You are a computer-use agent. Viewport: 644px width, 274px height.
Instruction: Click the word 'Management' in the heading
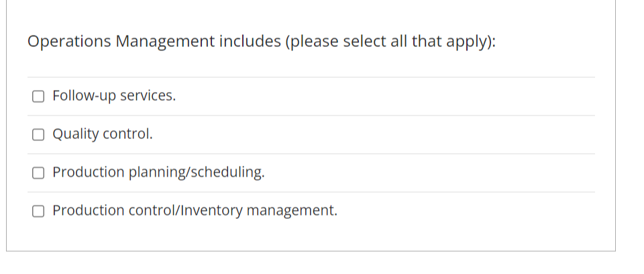(x=165, y=42)
